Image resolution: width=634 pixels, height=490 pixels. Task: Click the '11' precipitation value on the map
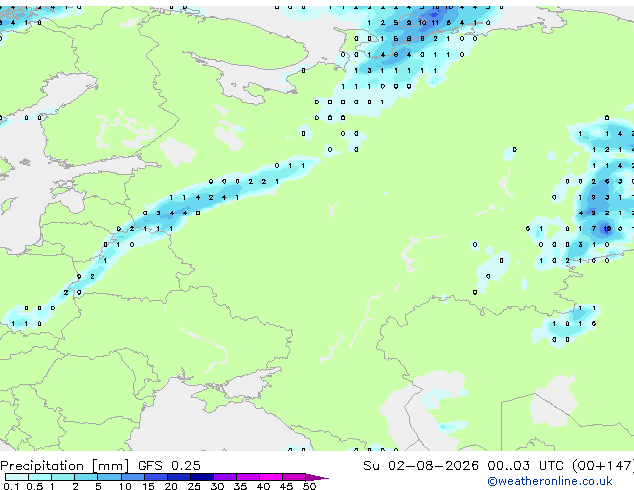click(x=435, y=23)
